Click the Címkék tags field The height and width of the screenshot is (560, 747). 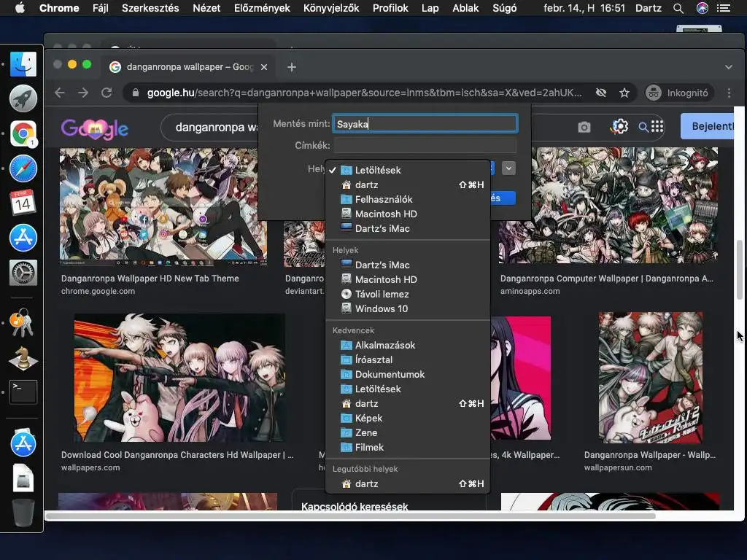425,145
